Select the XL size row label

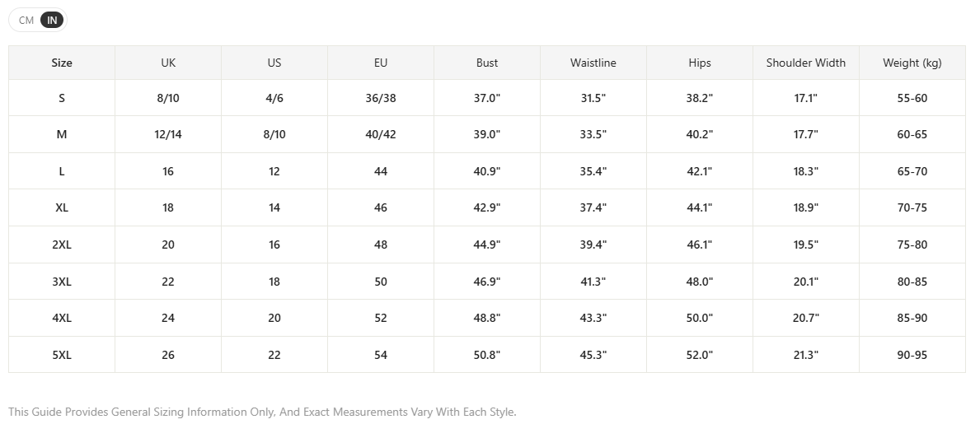(x=62, y=207)
